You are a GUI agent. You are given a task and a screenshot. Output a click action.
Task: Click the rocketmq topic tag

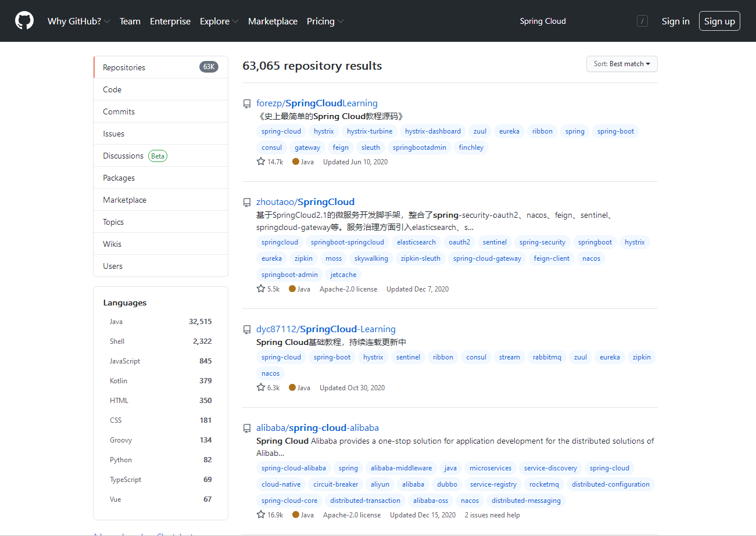coord(544,484)
